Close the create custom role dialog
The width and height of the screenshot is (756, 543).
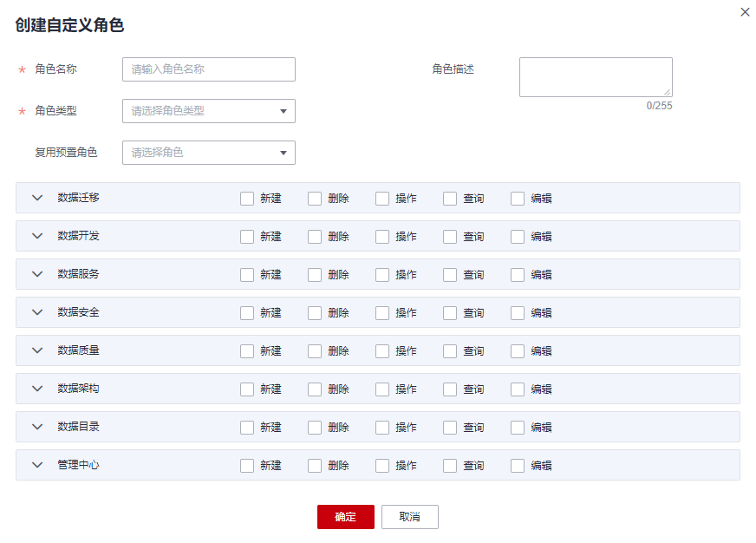[x=745, y=12]
